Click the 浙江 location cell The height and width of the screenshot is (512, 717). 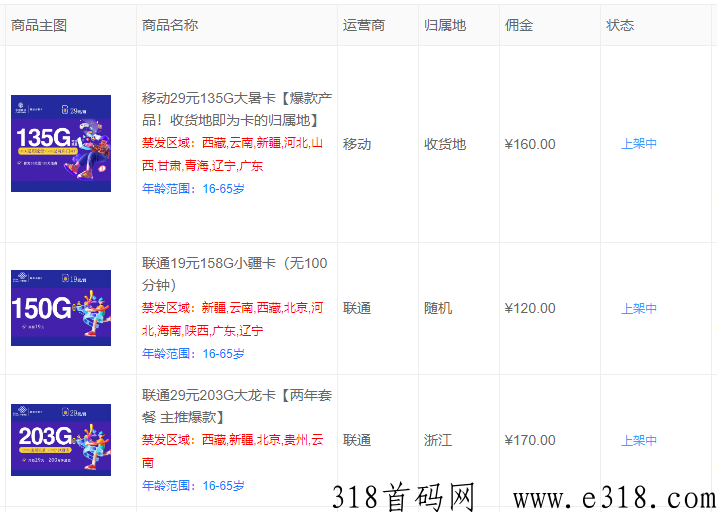click(438, 441)
